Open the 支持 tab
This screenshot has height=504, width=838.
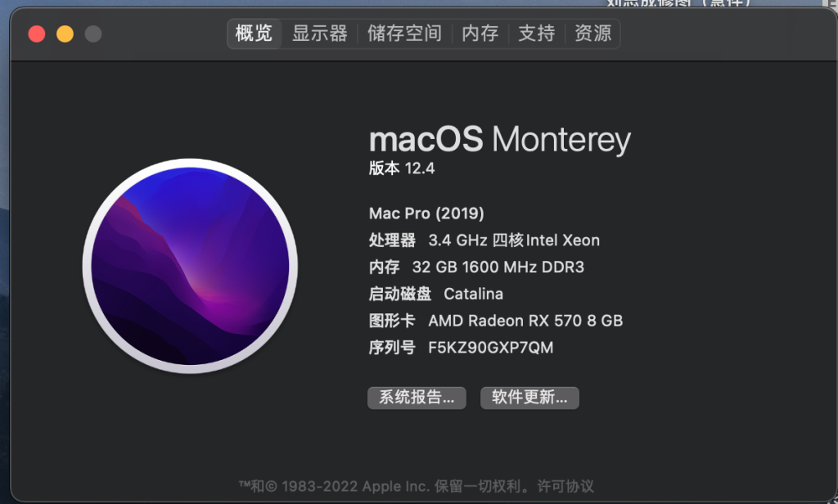tap(537, 34)
